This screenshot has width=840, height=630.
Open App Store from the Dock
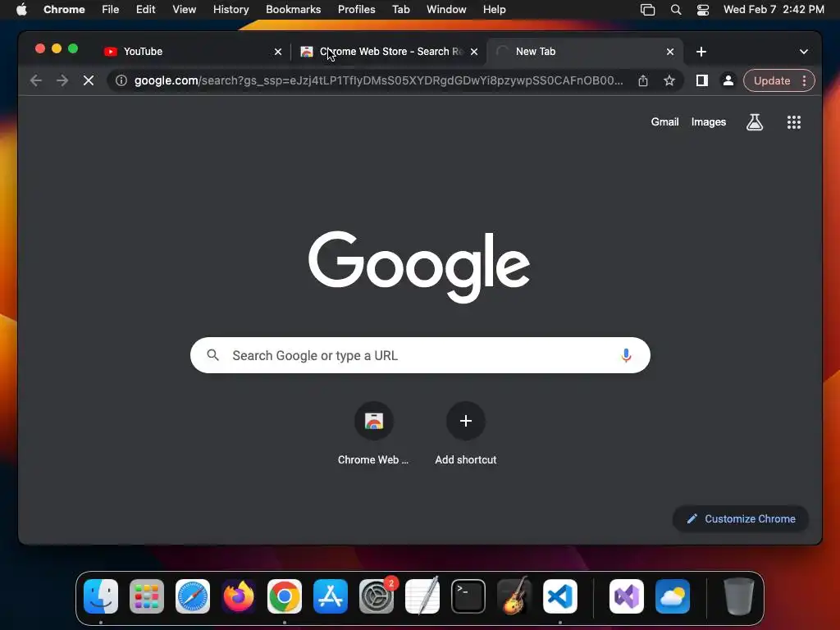tap(331, 596)
